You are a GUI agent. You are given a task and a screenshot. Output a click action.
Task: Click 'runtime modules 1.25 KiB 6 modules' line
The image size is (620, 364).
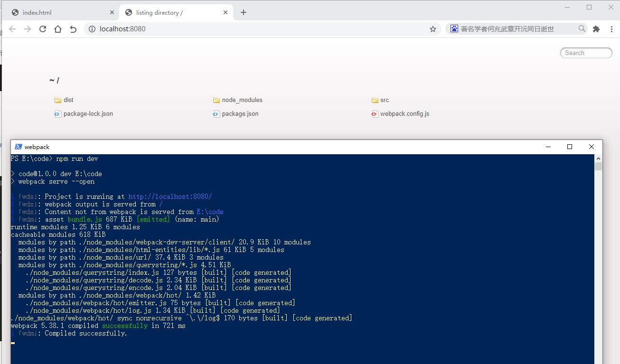(75, 227)
